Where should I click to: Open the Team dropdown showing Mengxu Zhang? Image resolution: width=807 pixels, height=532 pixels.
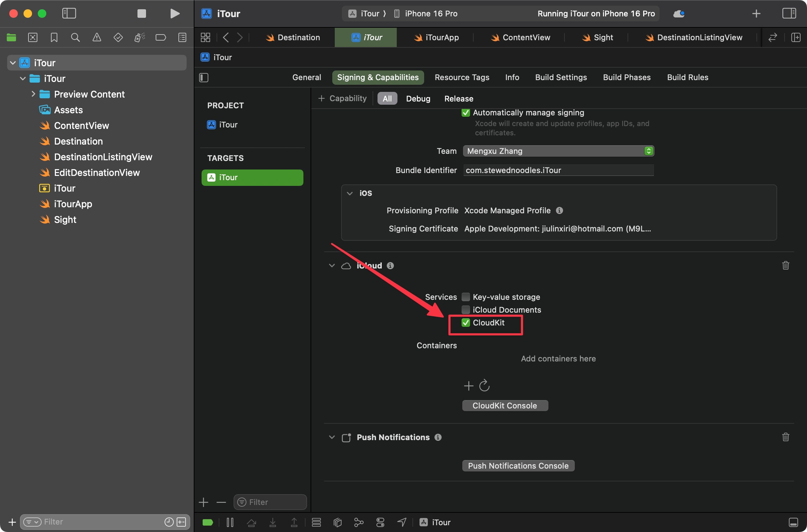point(558,151)
